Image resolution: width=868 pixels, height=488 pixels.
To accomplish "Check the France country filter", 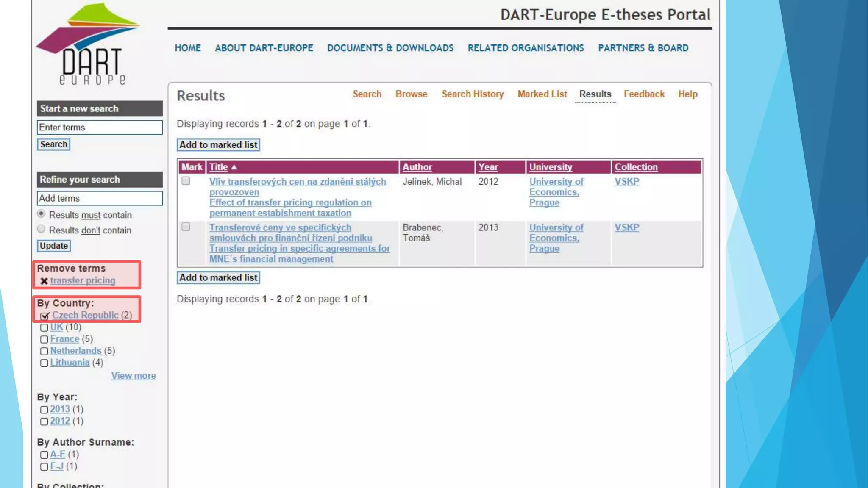I will point(44,339).
